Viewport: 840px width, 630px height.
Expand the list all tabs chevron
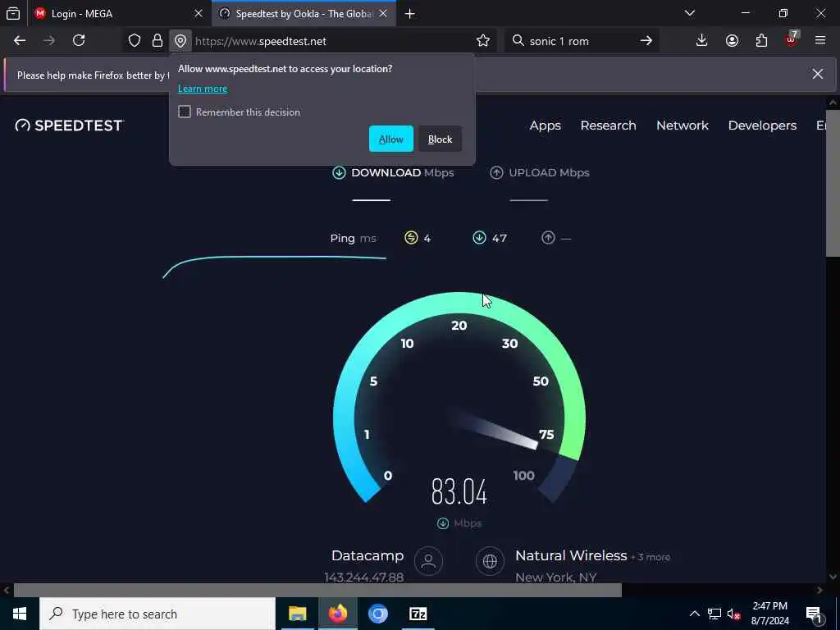tap(690, 13)
